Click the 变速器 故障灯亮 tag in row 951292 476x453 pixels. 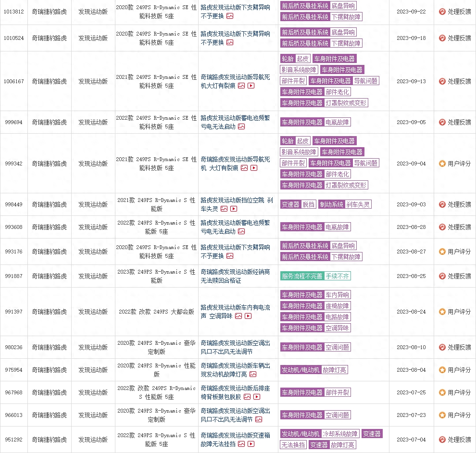(x=332, y=445)
